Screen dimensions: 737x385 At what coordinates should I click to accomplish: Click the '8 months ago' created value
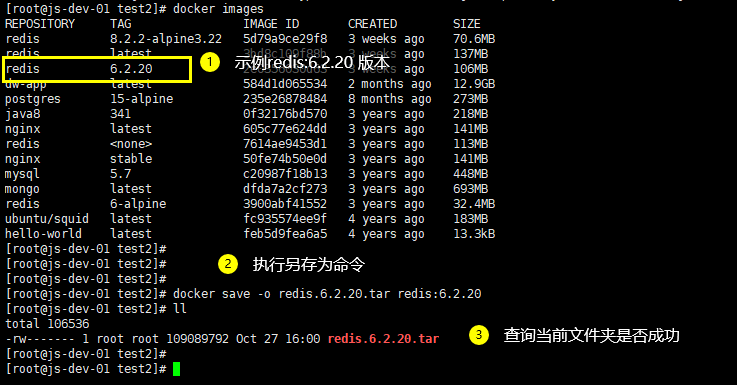(390, 99)
